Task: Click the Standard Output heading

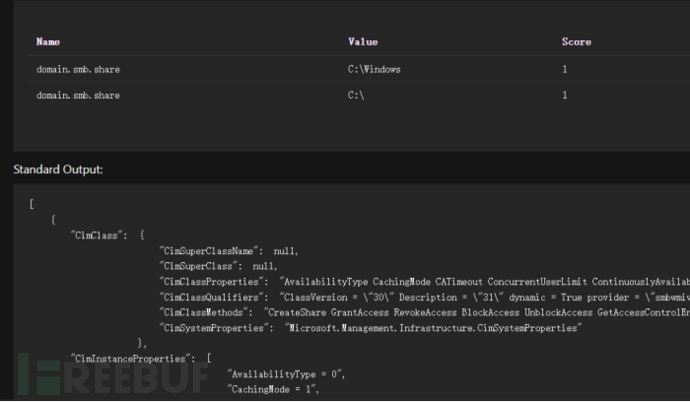Action: (57, 170)
